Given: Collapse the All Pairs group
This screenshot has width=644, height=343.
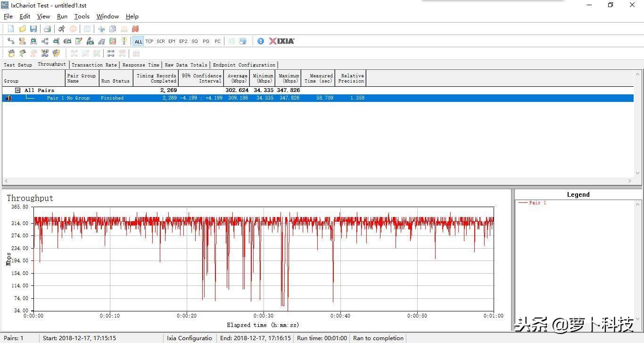Looking at the screenshot, I should [17, 90].
